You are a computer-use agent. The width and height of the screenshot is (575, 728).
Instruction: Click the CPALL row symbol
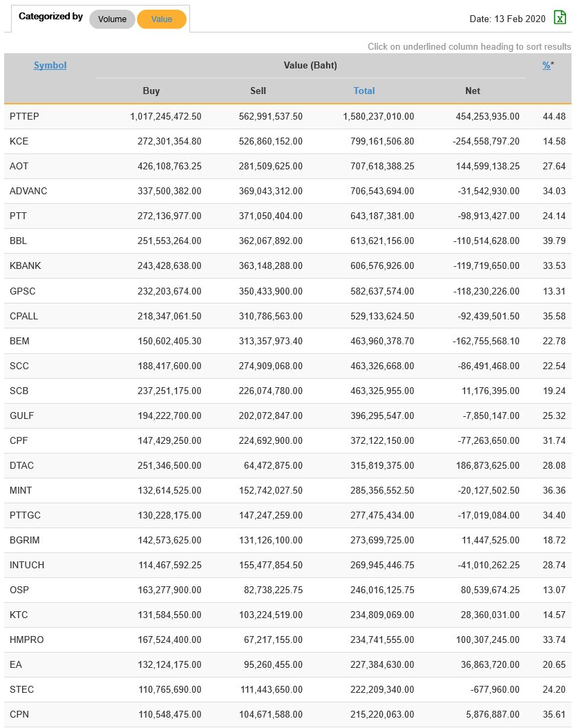pos(24,316)
